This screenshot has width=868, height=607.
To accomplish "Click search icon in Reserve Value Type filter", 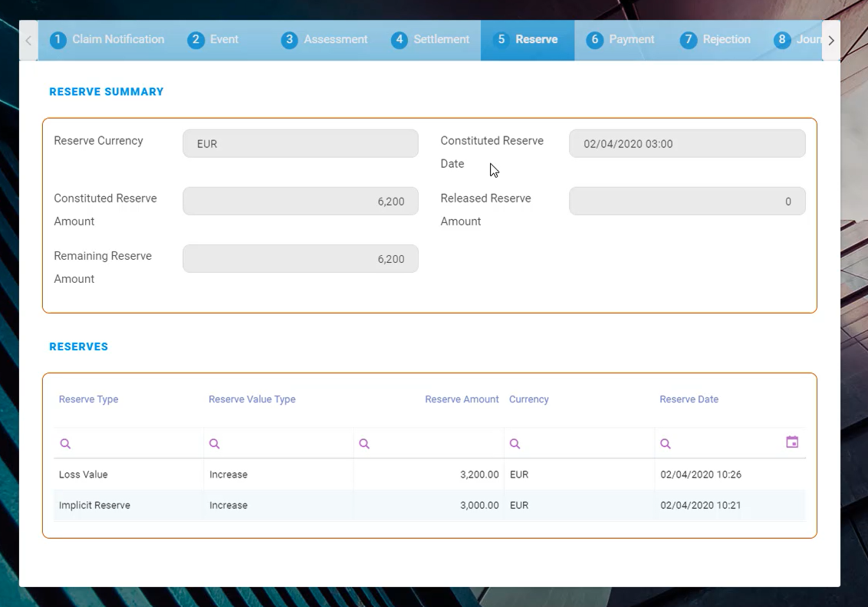I will click(215, 444).
